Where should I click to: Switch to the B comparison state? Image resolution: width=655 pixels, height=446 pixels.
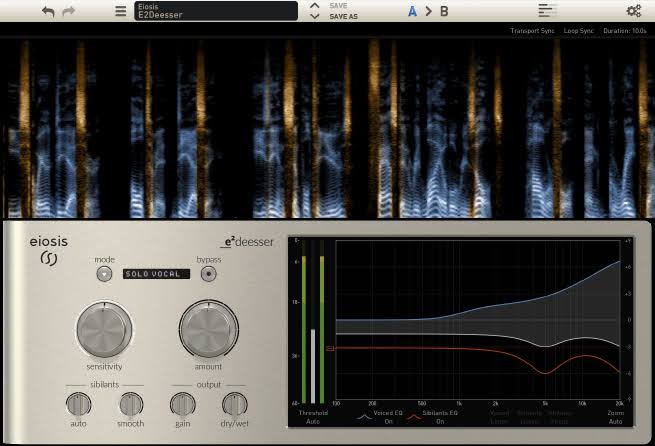pos(444,11)
